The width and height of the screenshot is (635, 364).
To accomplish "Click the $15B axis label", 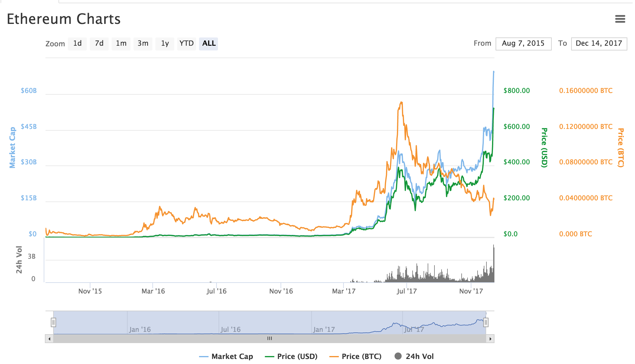I will [29, 198].
